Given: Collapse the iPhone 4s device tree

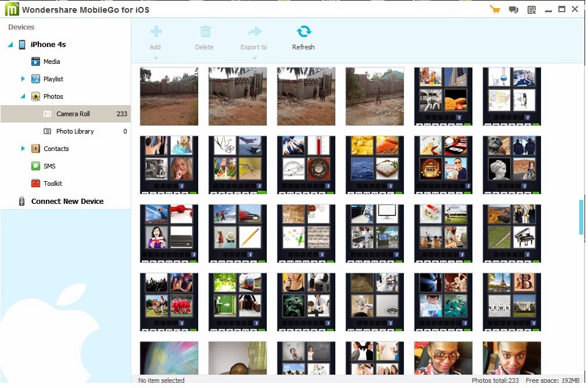Looking at the screenshot, I should click(10, 45).
